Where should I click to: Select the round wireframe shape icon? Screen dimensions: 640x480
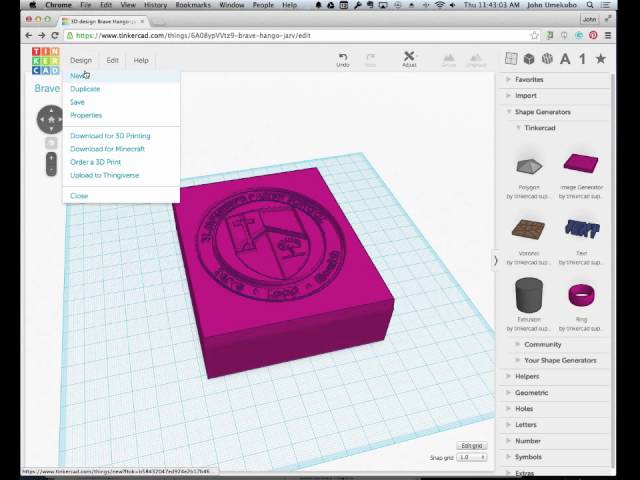coord(547,59)
